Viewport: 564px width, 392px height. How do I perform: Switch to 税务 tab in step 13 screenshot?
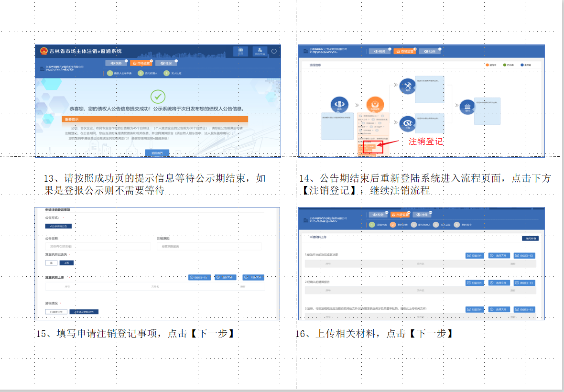point(116,63)
